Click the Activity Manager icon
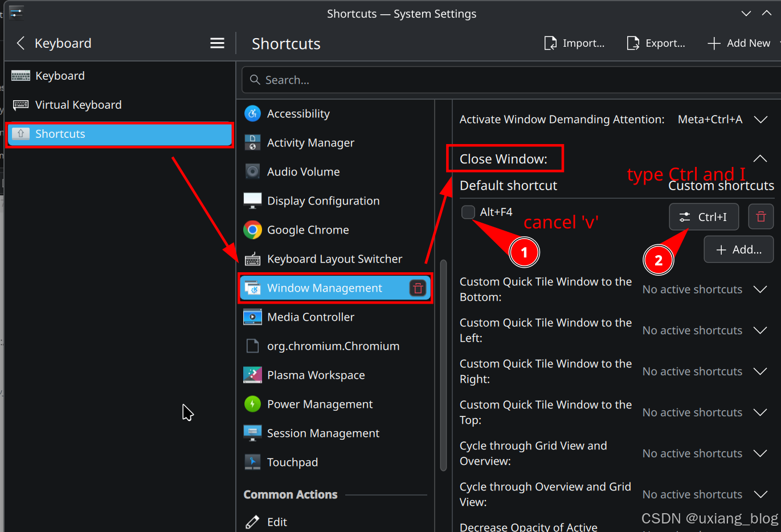The width and height of the screenshot is (781, 532). click(252, 142)
